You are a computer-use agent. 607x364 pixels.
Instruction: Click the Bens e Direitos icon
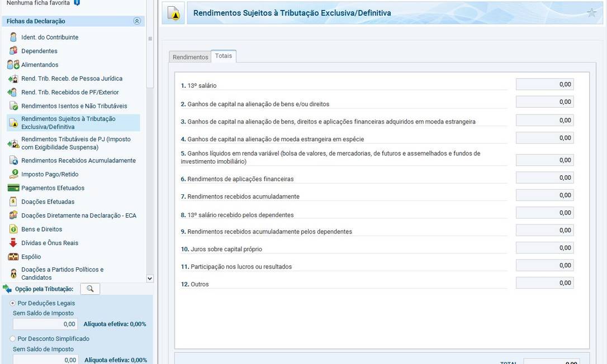pos(13,229)
